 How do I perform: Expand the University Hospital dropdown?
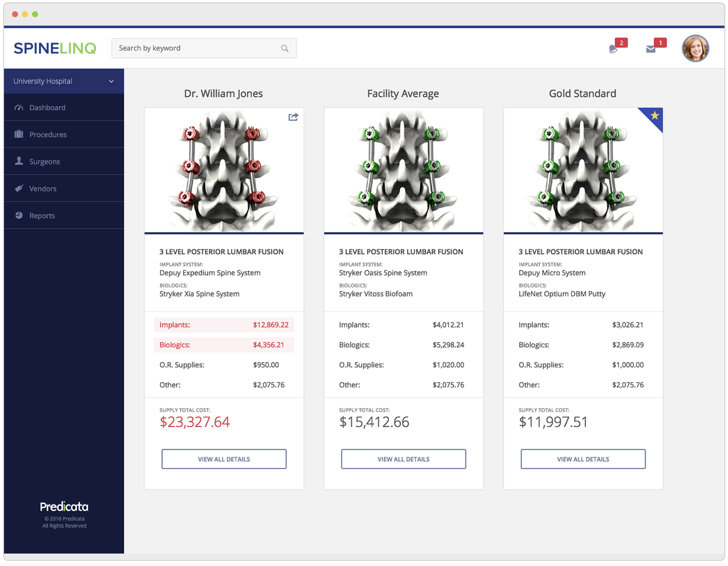[x=64, y=81]
